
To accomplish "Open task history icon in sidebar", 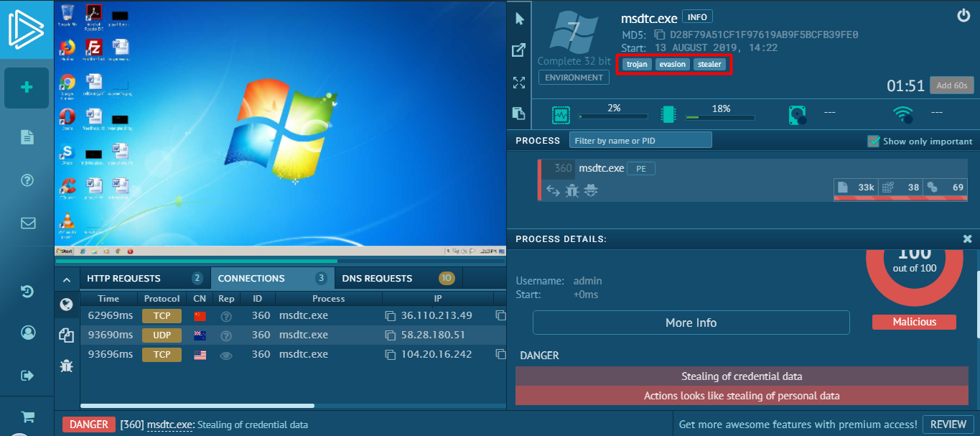I will point(27,291).
